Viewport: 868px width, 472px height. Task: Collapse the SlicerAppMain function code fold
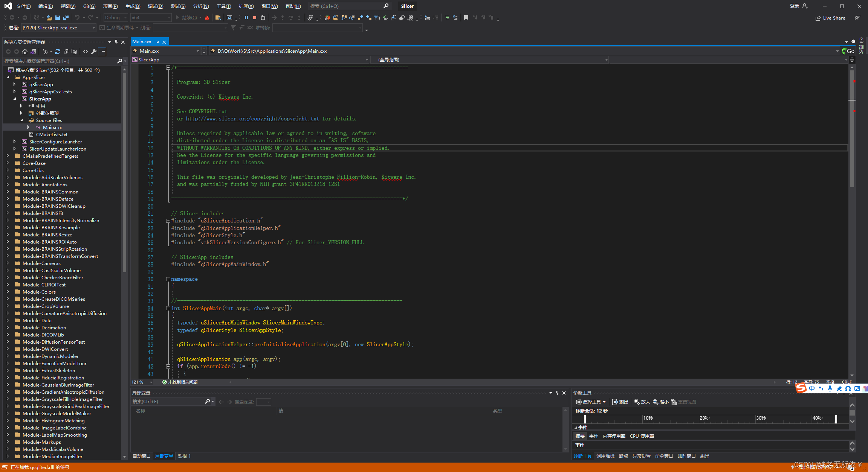[x=168, y=308]
